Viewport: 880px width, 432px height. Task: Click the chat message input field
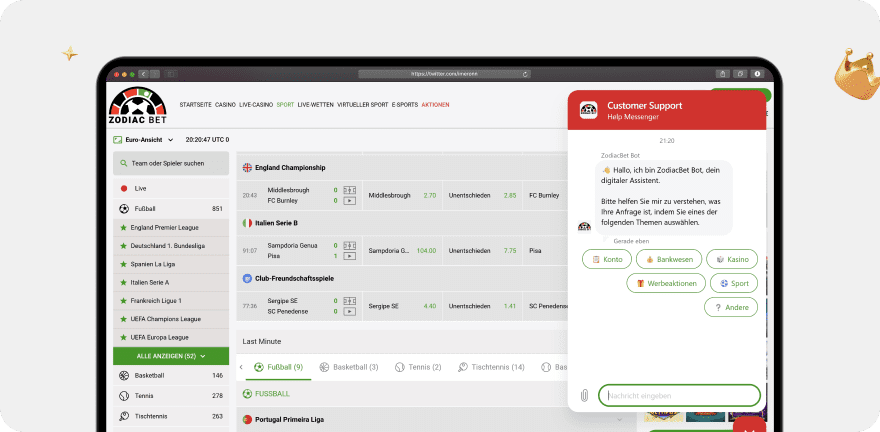pos(680,395)
